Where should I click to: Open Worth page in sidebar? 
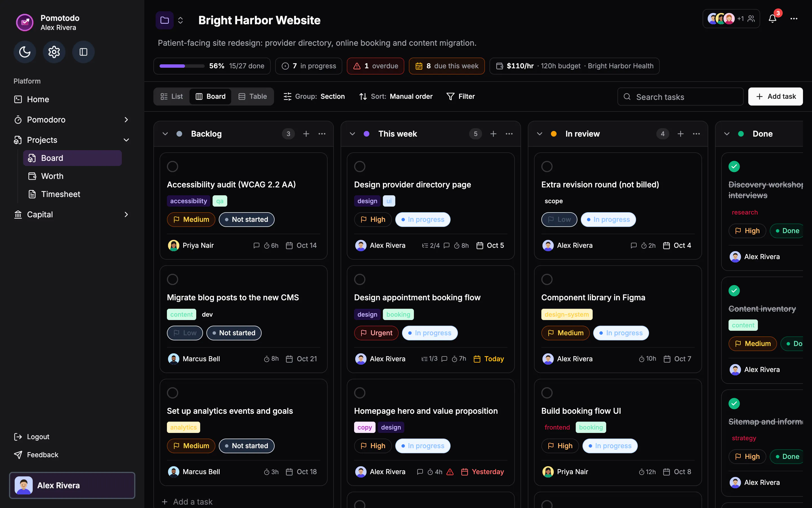(x=72, y=176)
